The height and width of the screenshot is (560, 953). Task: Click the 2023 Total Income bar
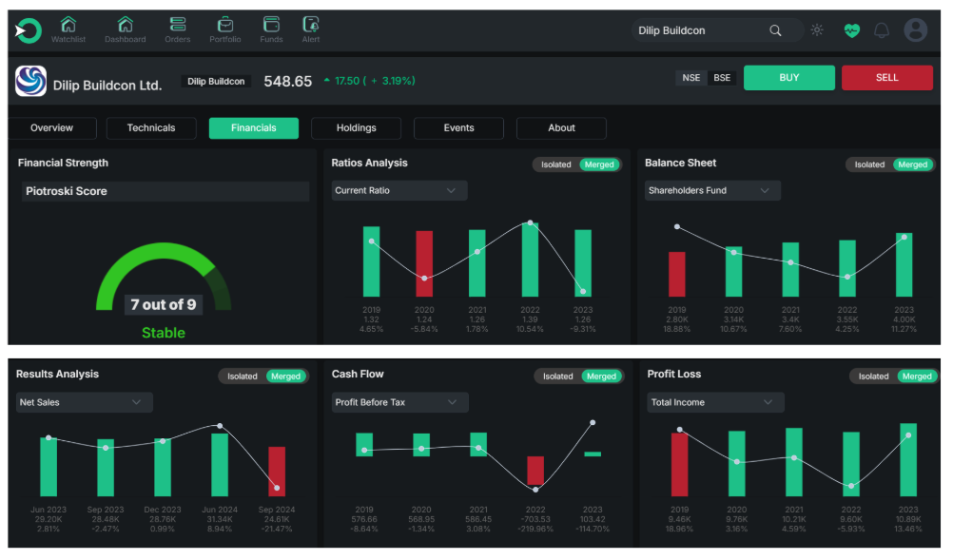tap(908, 460)
